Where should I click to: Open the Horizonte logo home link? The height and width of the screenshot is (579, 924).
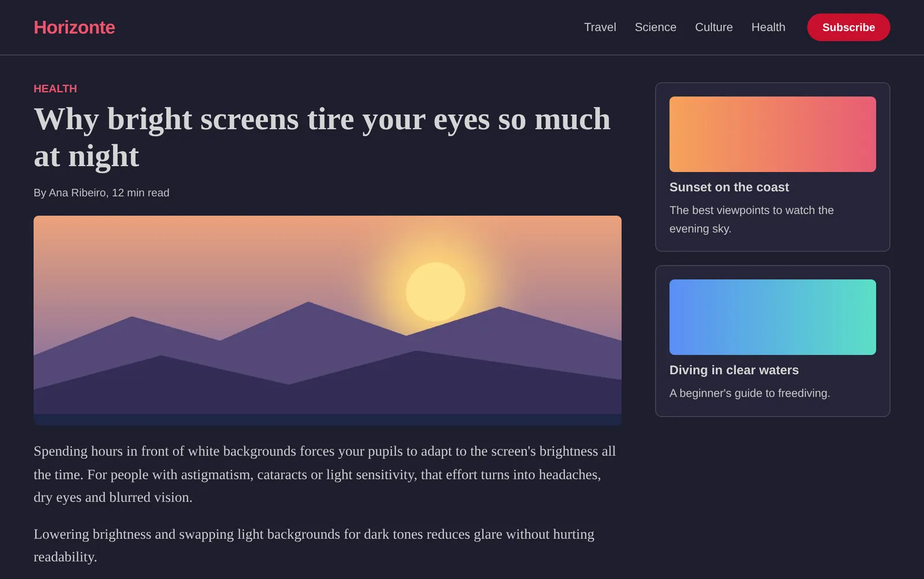(74, 27)
